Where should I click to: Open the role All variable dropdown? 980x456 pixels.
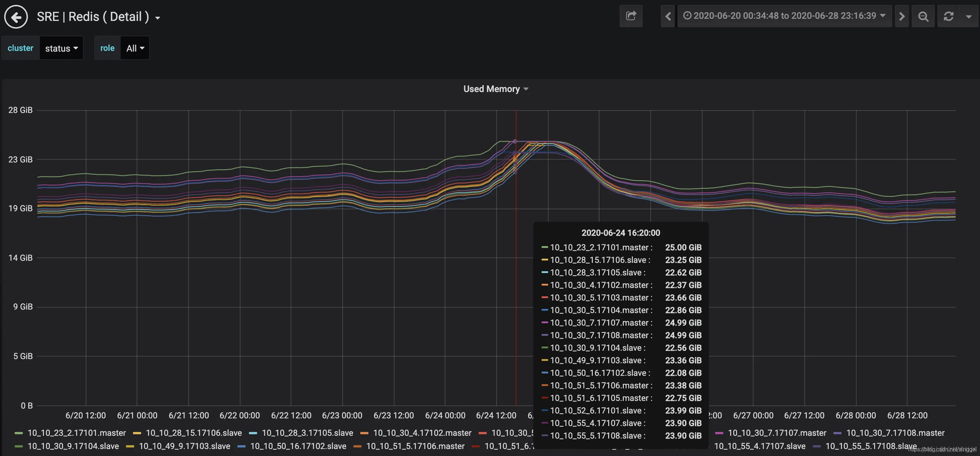[x=135, y=48]
